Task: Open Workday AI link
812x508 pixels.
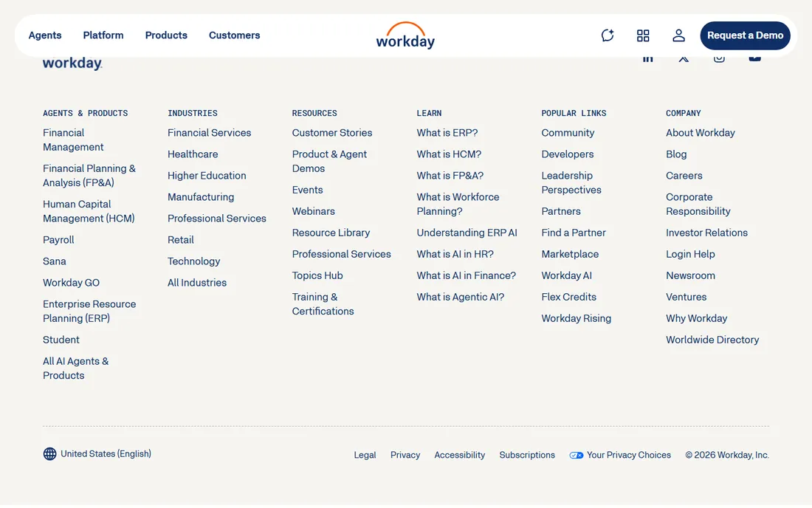Action: pos(566,275)
